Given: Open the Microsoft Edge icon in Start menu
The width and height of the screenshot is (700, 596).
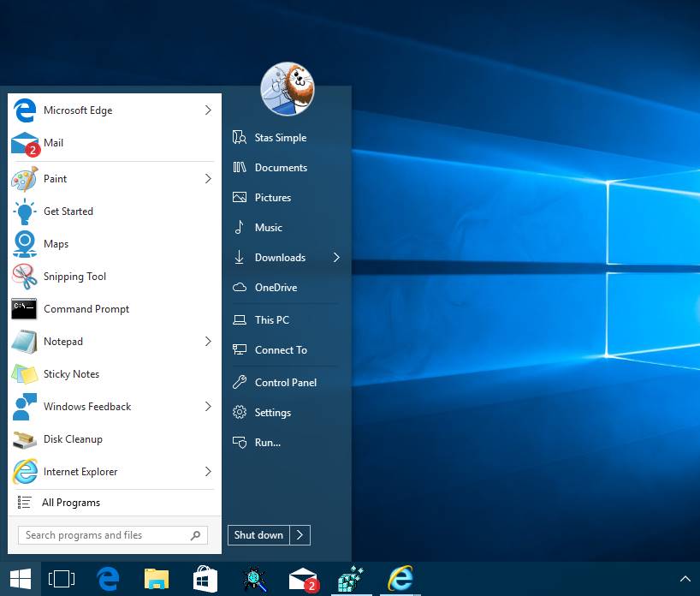Looking at the screenshot, I should (x=25, y=110).
